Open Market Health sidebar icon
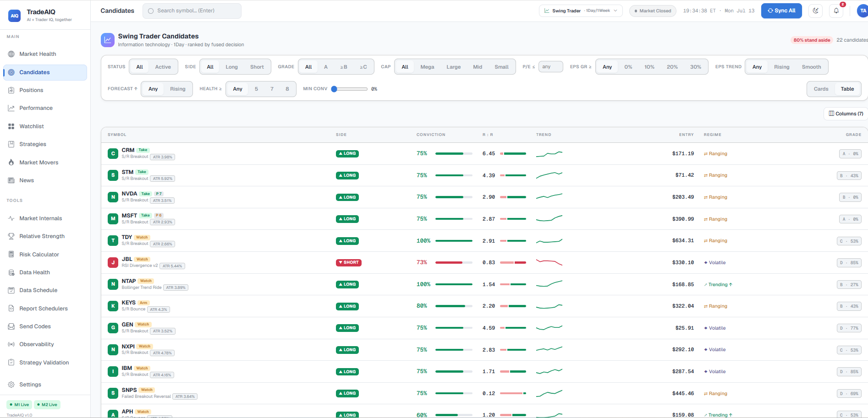868x418 pixels. [x=11, y=54]
